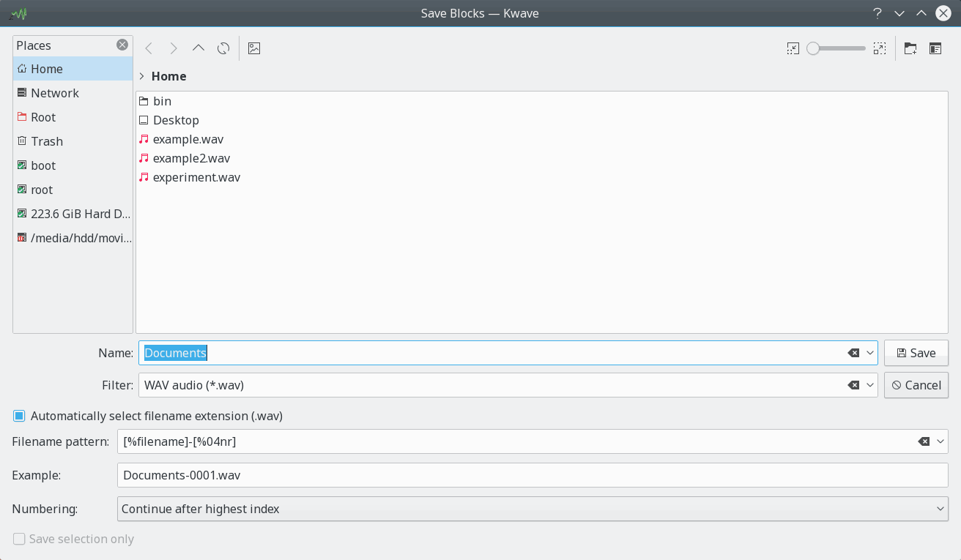Clear the Name field text
The width and height of the screenshot is (961, 560).
[x=853, y=353]
